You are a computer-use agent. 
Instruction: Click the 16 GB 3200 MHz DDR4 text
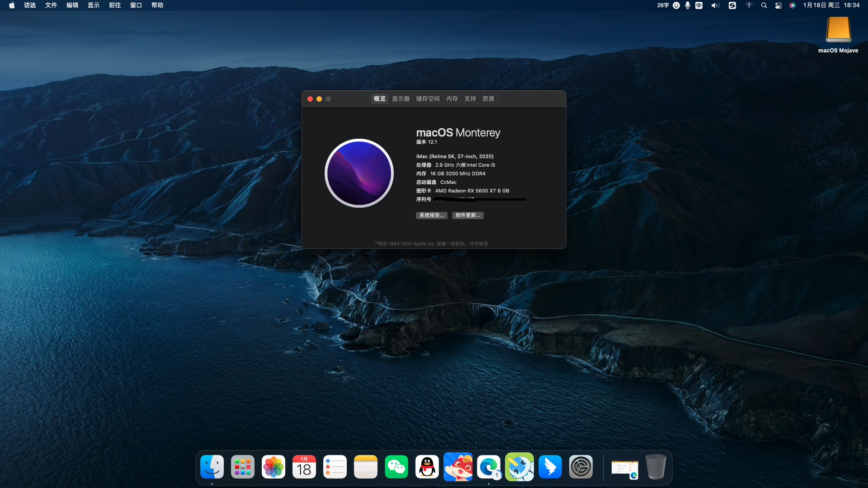(x=458, y=174)
